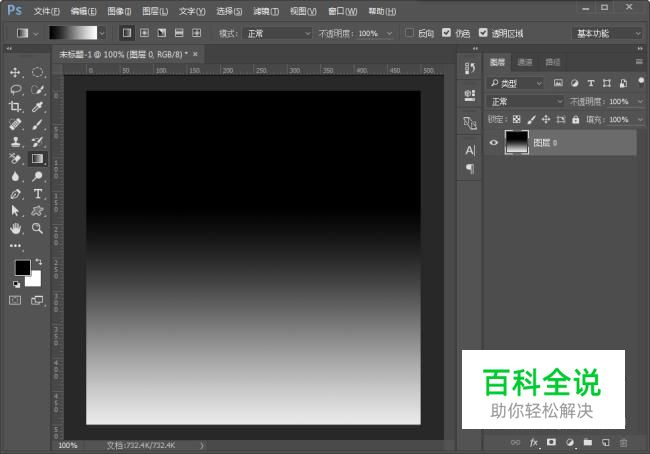Open the 基本功能 workspace dropdown

coord(607,34)
